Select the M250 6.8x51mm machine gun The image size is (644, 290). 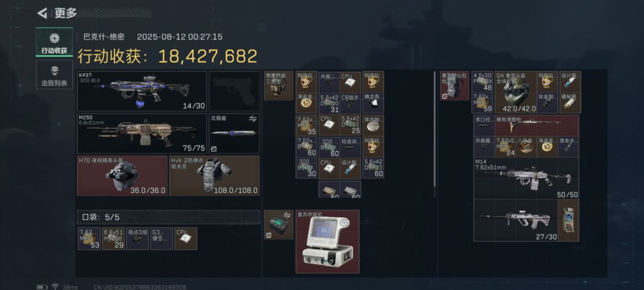pyautogui.click(x=142, y=134)
